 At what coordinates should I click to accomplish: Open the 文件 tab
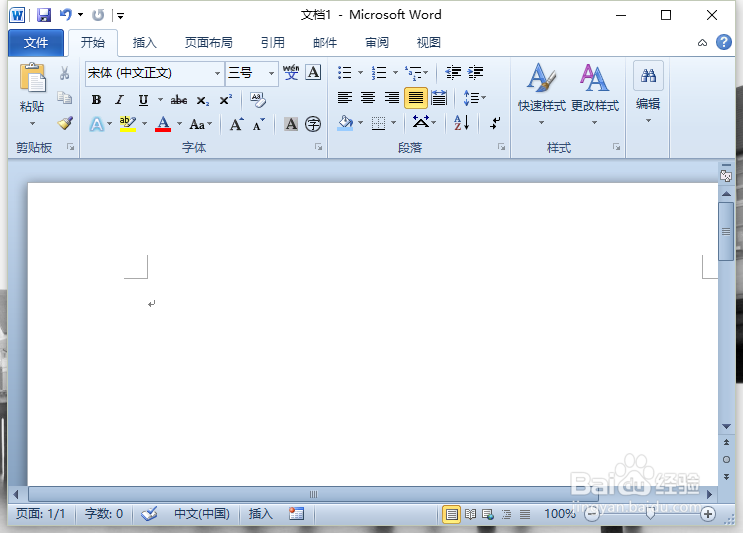[x=36, y=43]
